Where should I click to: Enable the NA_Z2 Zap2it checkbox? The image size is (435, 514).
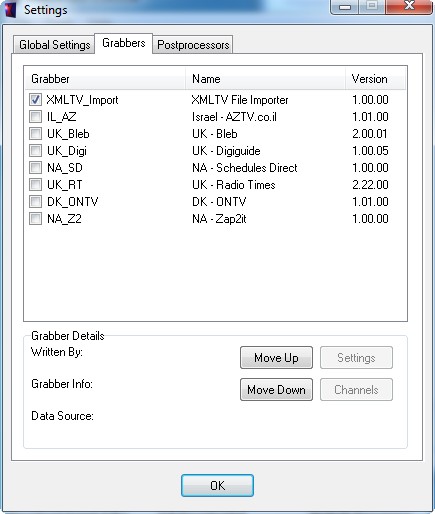pos(35,218)
